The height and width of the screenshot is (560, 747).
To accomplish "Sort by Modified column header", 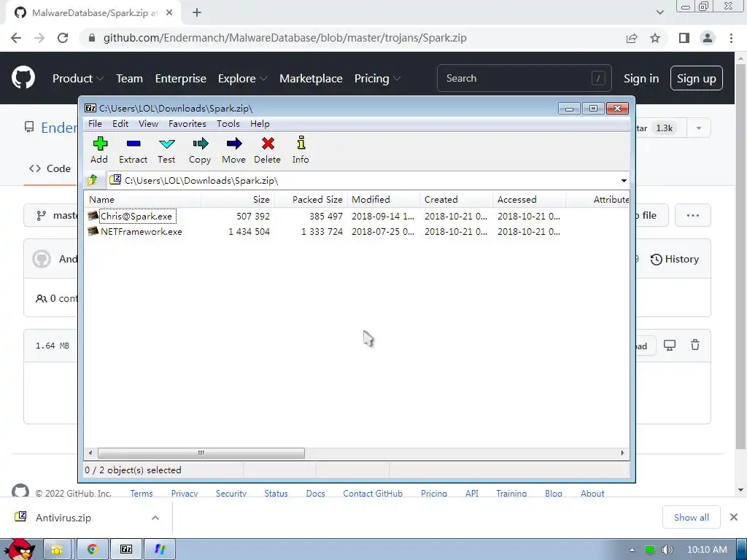I will [x=384, y=200].
